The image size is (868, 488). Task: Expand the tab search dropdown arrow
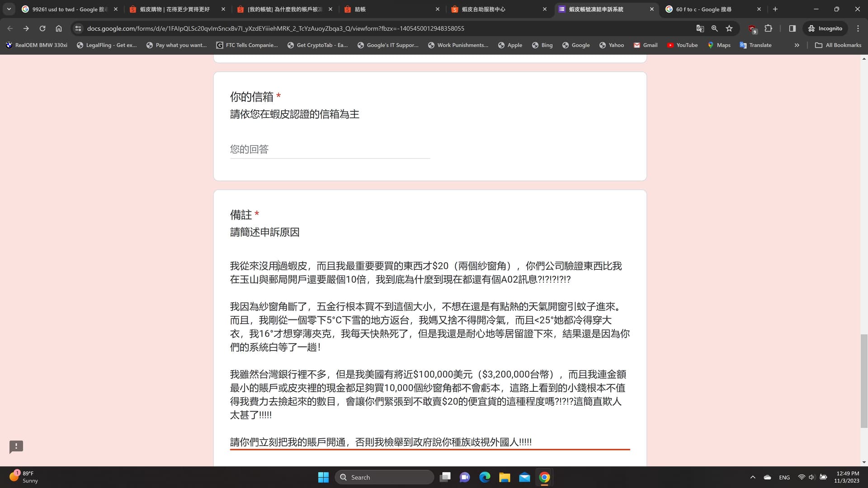pos(9,9)
